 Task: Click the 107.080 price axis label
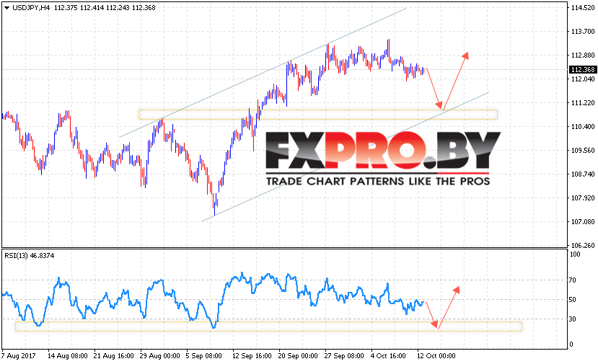coord(583,221)
